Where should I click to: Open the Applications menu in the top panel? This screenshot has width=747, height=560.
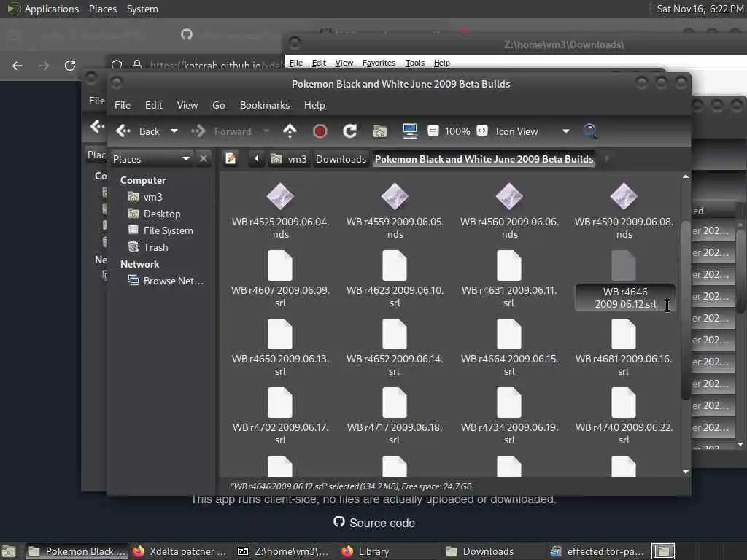(43, 9)
